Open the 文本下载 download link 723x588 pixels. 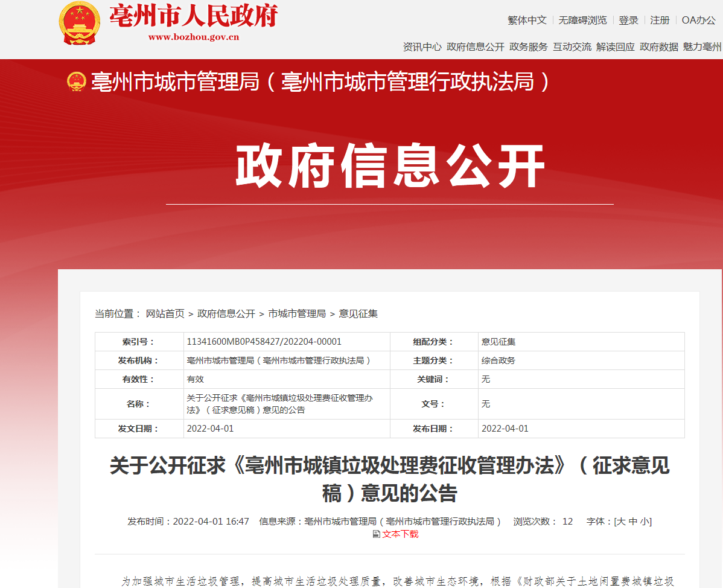pyautogui.click(x=400, y=534)
